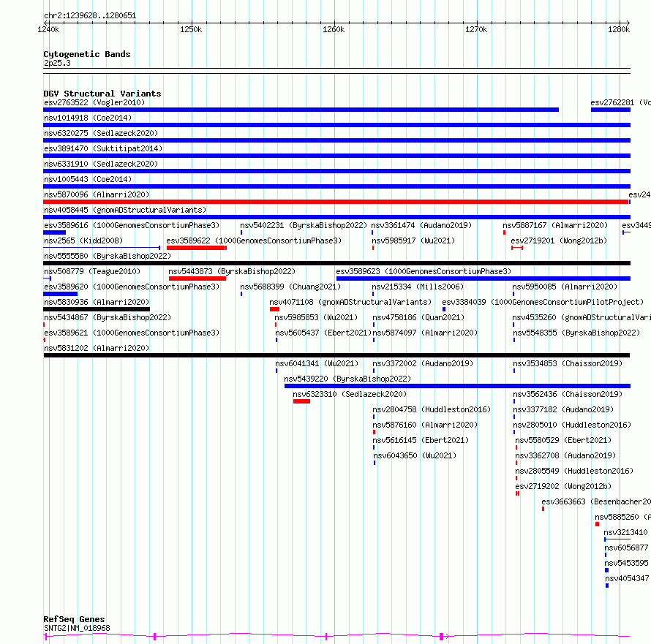Click blue bar under esv3589623 label
Image resolution: width=651 pixels, height=644 pixels.
pyautogui.click(x=483, y=279)
